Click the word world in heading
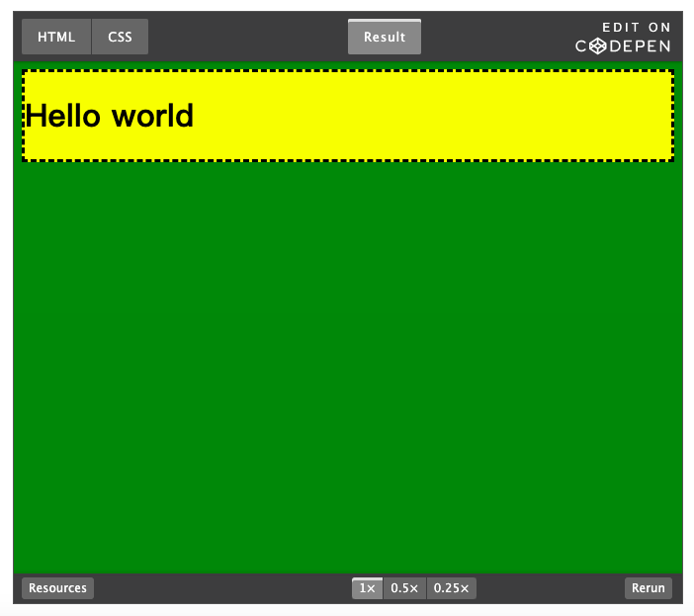This screenshot has height=616, width=694. tap(152, 116)
